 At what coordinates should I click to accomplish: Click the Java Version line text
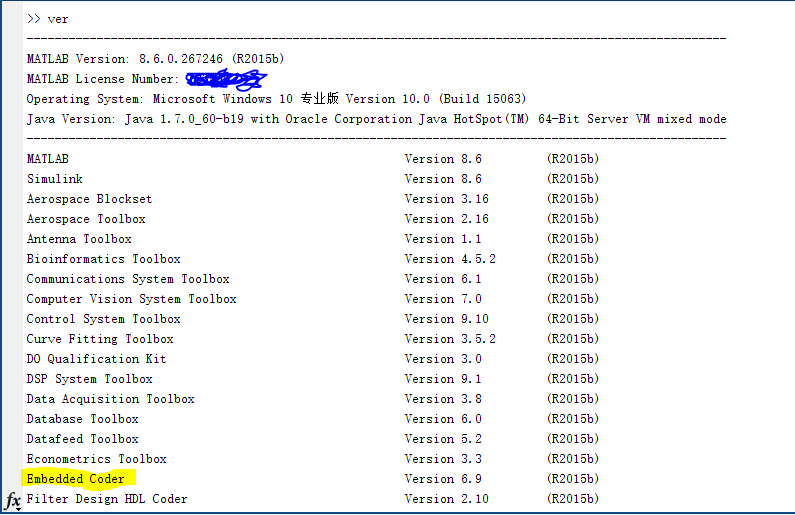(376, 119)
